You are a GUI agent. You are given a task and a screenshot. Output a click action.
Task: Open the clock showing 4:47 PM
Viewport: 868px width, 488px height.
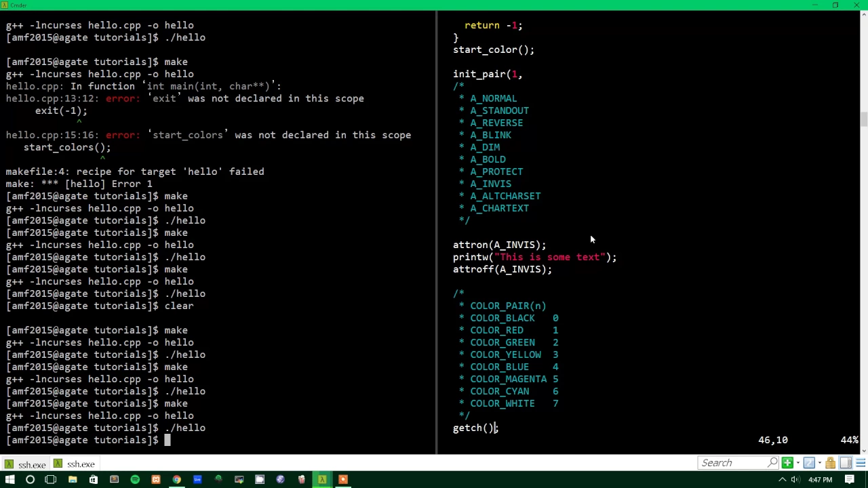(x=820, y=480)
